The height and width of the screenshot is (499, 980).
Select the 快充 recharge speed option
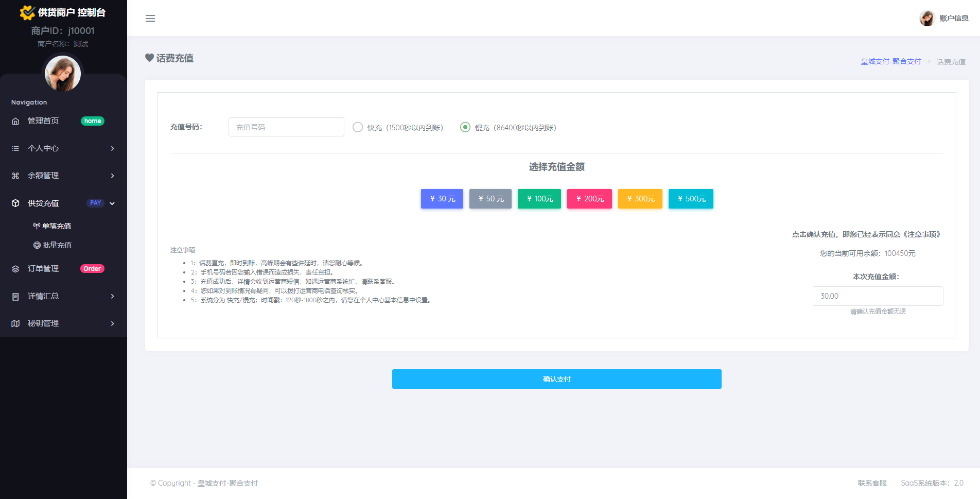pos(358,127)
